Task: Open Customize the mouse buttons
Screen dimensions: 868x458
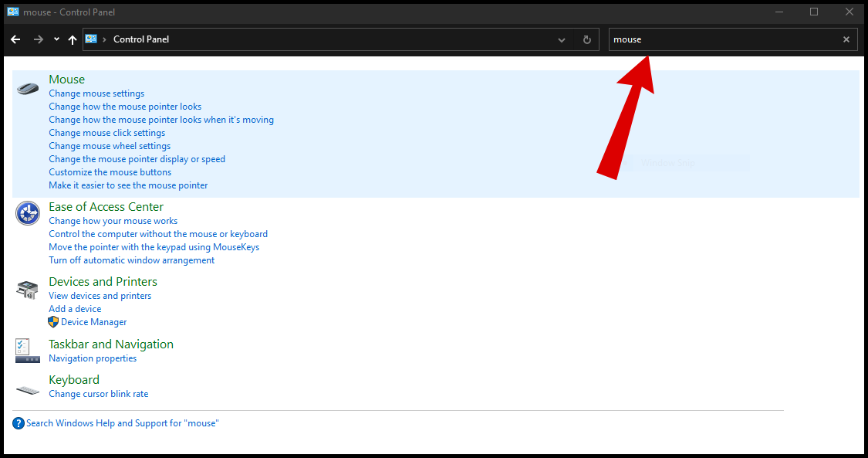Action: point(110,172)
